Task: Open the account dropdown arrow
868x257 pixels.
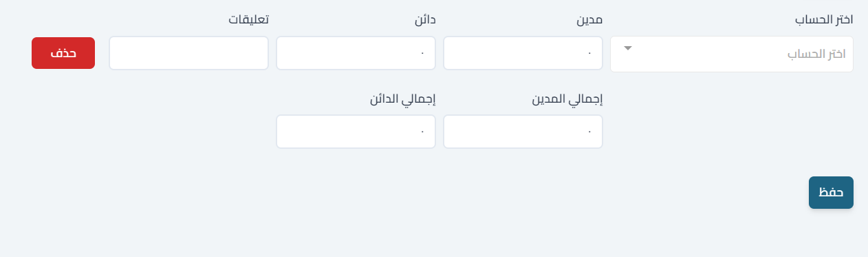Action: [x=627, y=48]
